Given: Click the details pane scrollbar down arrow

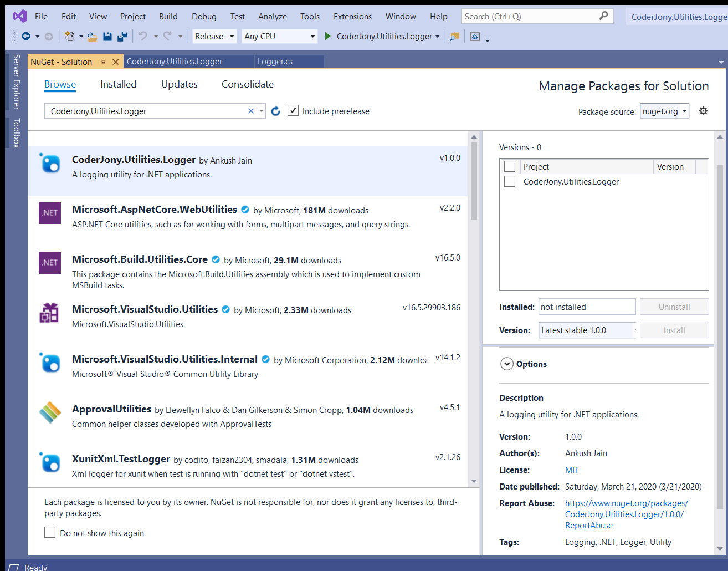Looking at the screenshot, I should coord(720,549).
